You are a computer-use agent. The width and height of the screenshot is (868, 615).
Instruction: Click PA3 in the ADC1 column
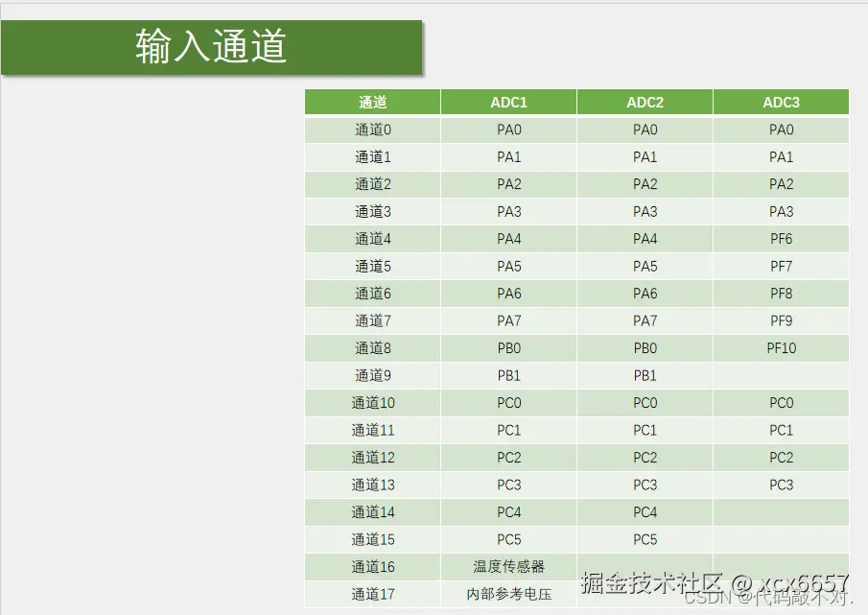click(x=508, y=211)
